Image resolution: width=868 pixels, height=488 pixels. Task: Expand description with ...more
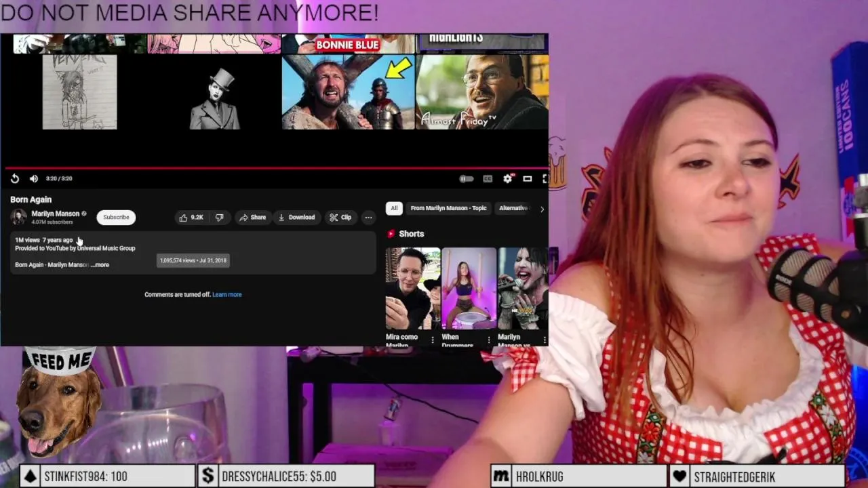coord(100,265)
